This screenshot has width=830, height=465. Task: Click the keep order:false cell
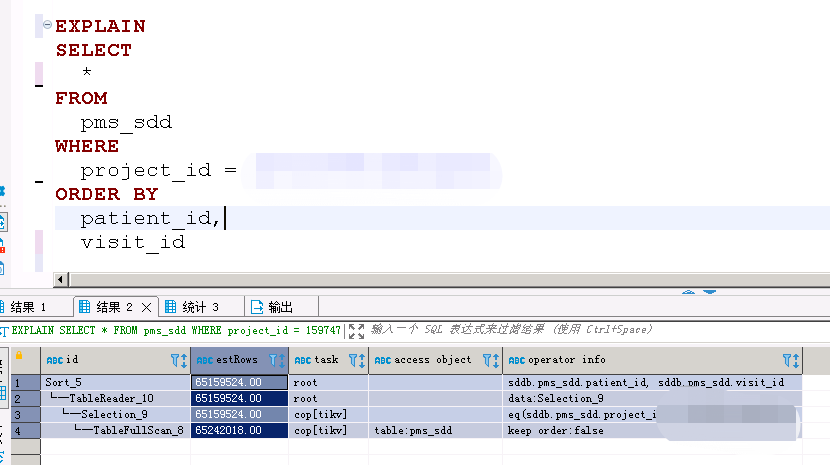pyautogui.click(x=652, y=430)
